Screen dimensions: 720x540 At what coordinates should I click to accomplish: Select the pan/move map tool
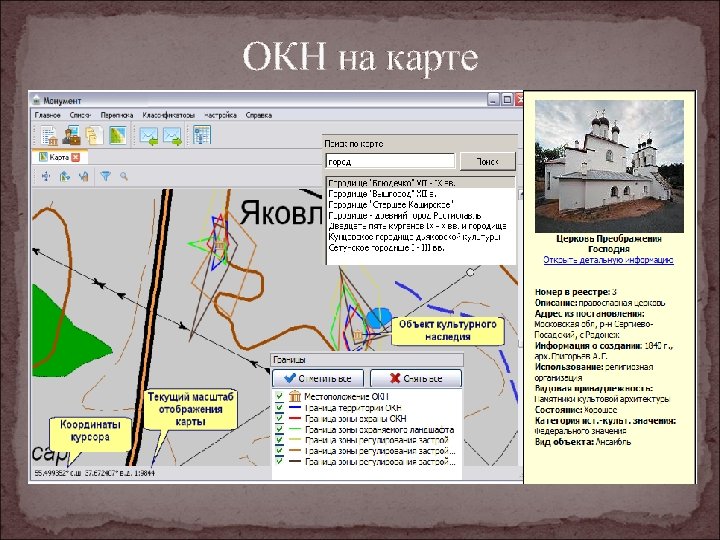(46, 176)
